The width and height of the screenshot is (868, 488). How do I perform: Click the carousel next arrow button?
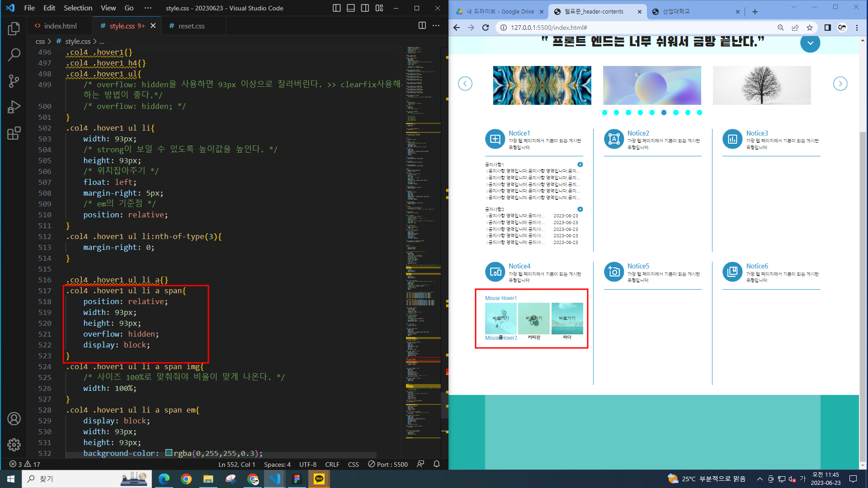[840, 84]
